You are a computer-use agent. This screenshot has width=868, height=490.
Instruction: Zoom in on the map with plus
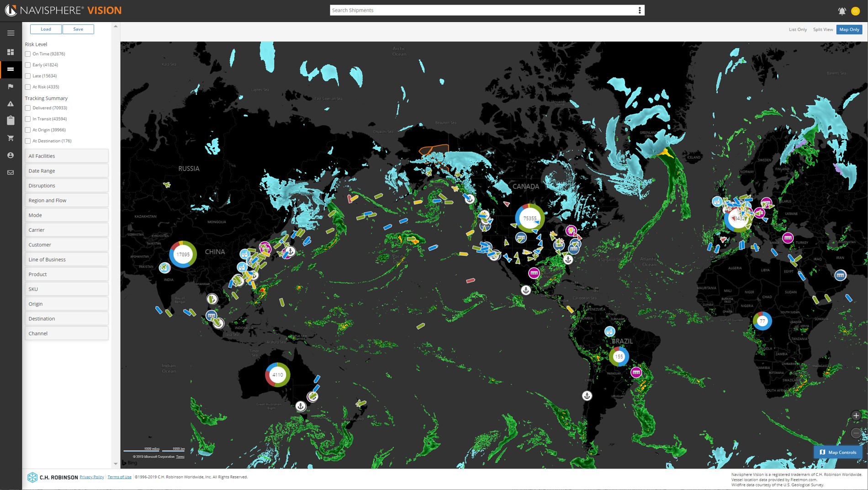[x=856, y=415]
